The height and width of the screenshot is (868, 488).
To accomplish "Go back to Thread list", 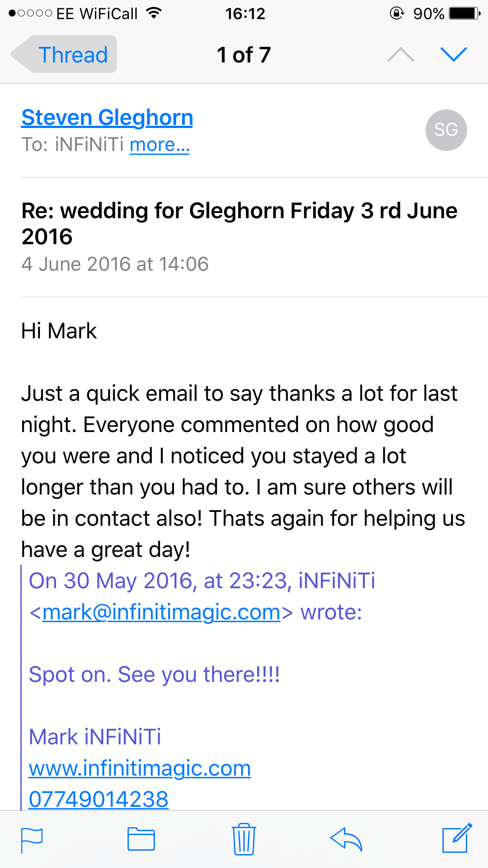I will (x=65, y=55).
